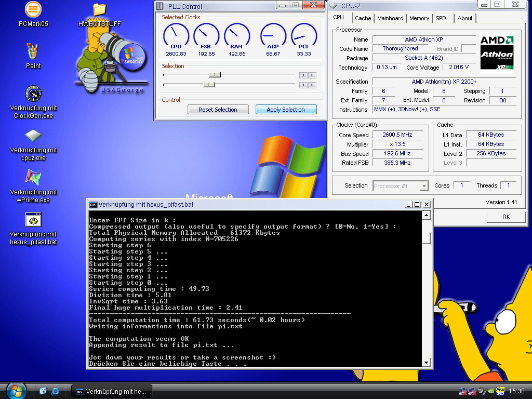Open the Memory tab in CPU-Z
This screenshot has height=399, width=532.
coord(419,18)
